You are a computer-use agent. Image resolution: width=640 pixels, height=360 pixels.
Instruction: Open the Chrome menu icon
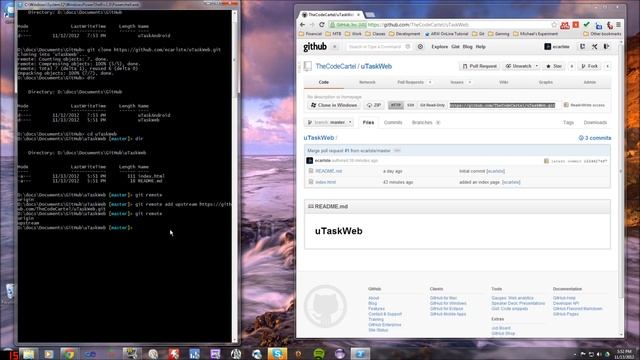point(618,25)
